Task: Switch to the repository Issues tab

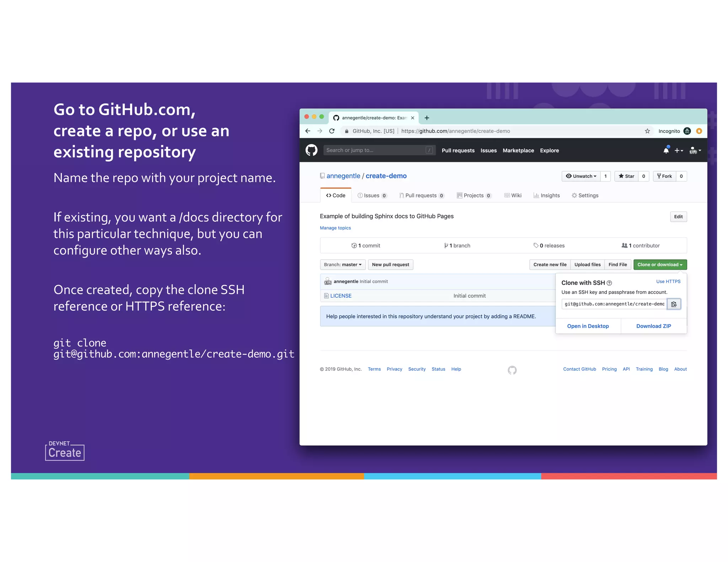Action: pos(372,195)
